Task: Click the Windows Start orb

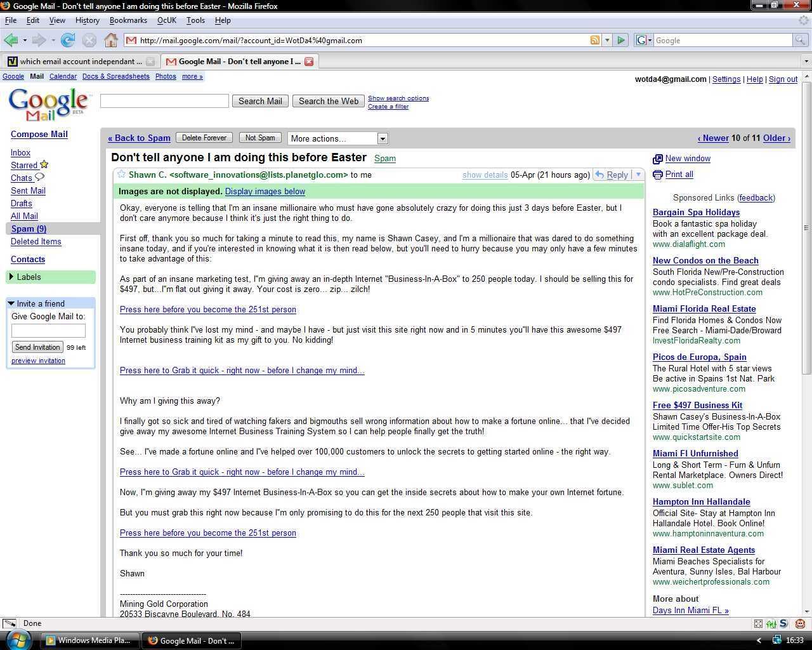Action: 18,640
